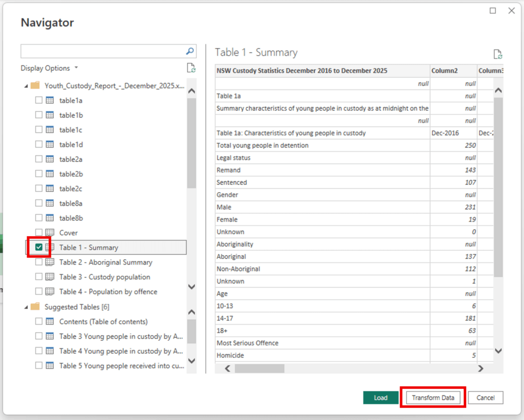
Task: Click the table icon next to table1a
Action: [50, 101]
